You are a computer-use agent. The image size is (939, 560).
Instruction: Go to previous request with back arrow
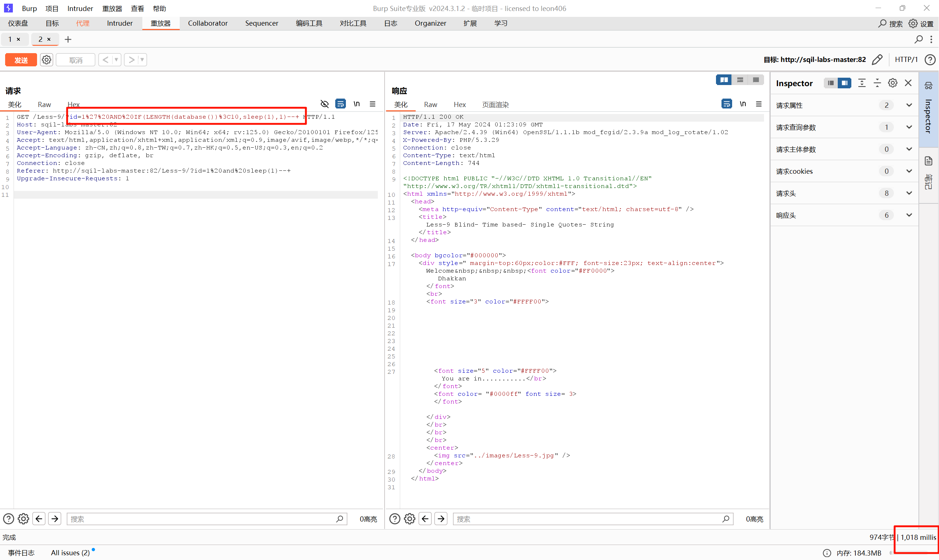(x=105, y=60)
